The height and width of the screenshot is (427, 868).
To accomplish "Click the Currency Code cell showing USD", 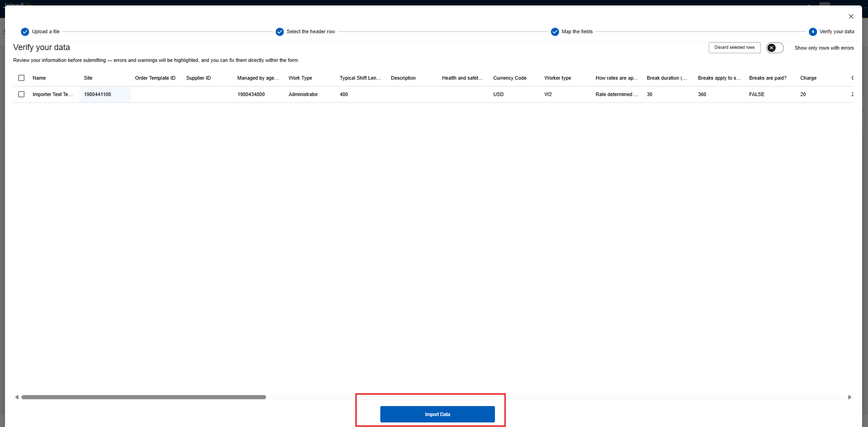I will [x=499, y=94].
